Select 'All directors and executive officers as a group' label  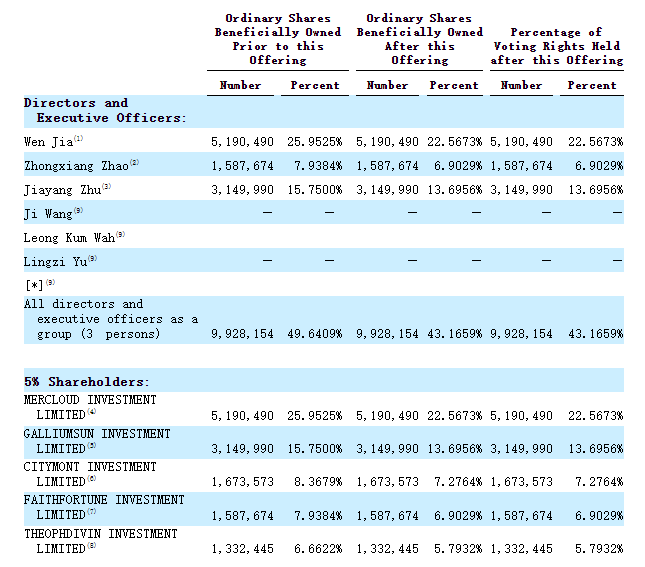111,319
